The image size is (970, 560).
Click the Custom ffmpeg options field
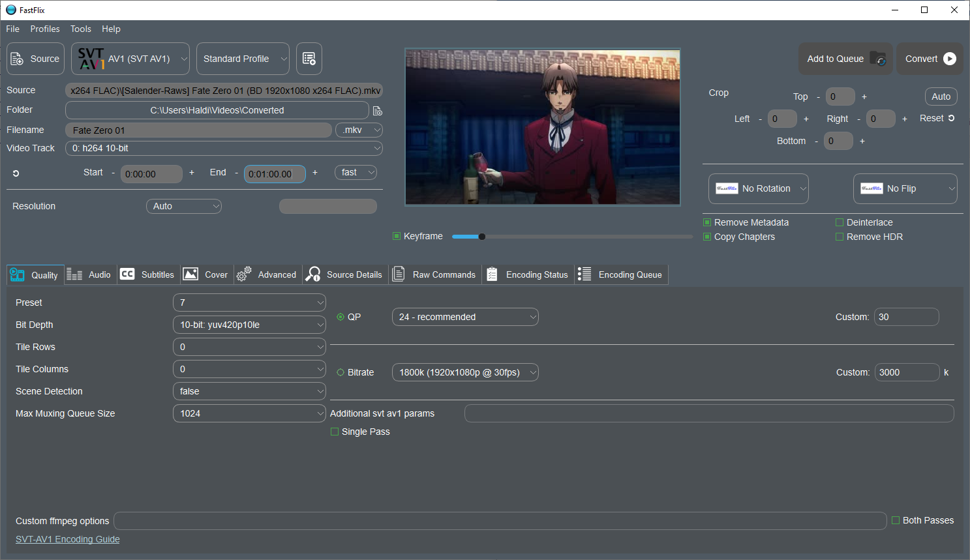tap(500, 521)
